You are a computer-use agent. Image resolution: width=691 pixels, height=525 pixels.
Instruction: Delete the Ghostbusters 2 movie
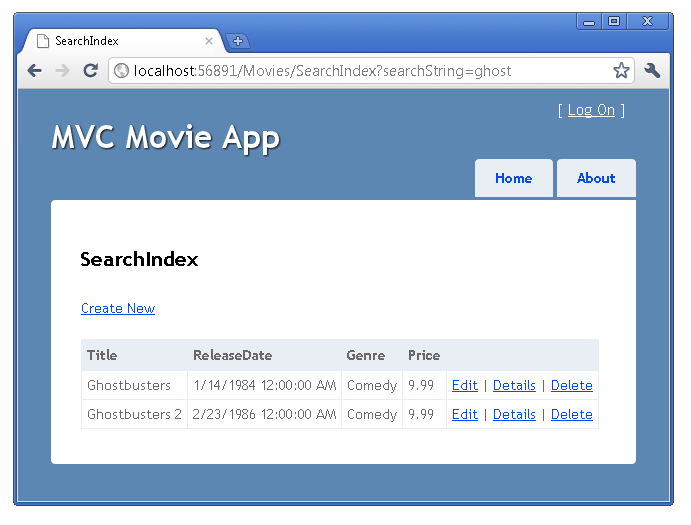tap(572, 414)
